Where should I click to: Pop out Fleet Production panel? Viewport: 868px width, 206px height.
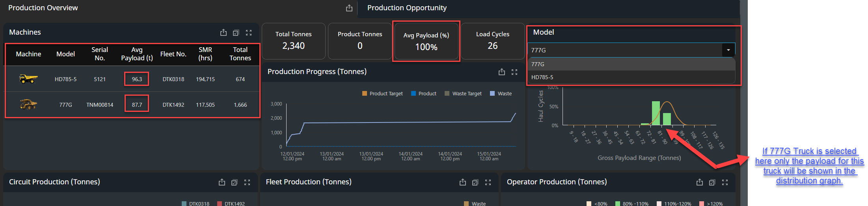[475, 182]
